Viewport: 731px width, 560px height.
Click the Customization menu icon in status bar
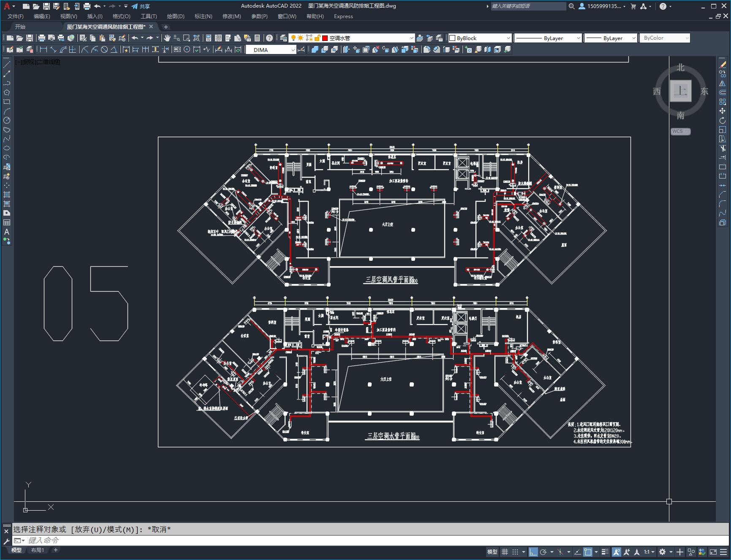723,552
